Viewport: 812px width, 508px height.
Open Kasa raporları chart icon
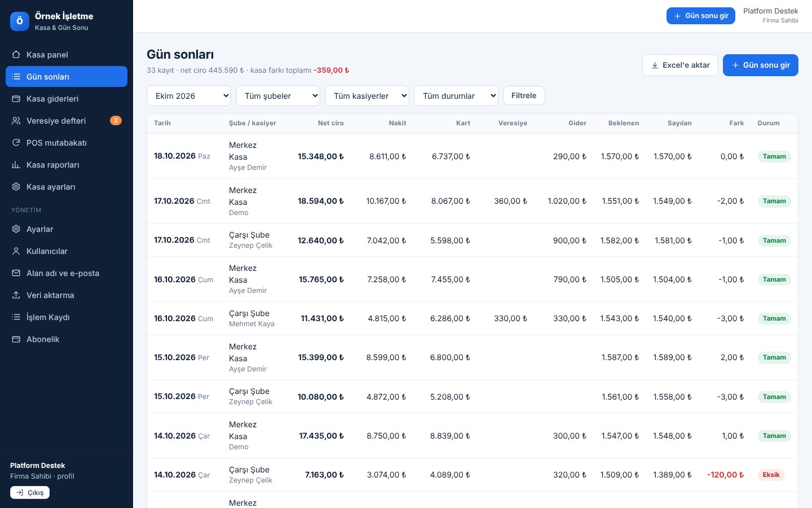click(16, 165)
